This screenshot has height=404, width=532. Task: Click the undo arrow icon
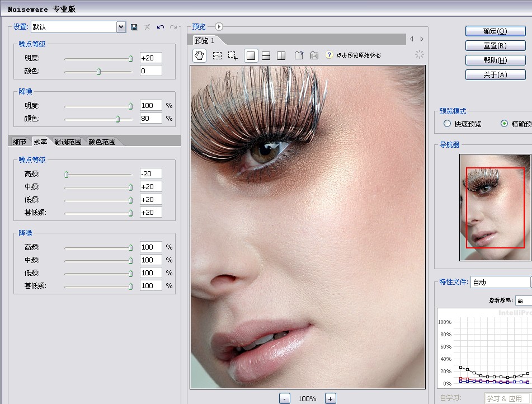pos(161,27)
